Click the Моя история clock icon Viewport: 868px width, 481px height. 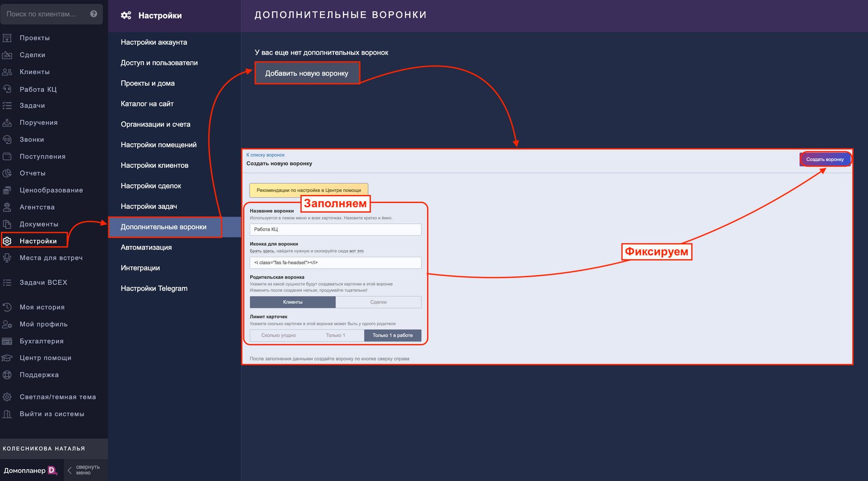[x=7, y=307]
